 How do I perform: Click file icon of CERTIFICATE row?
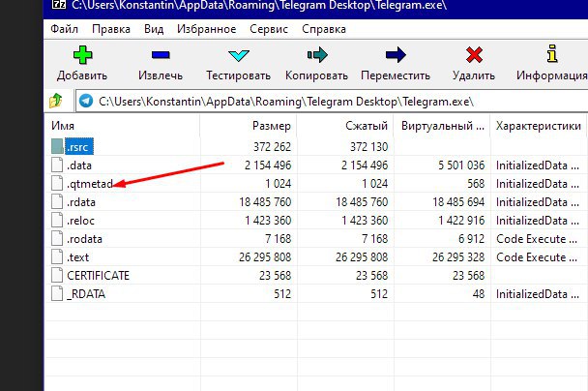point(57,275)
